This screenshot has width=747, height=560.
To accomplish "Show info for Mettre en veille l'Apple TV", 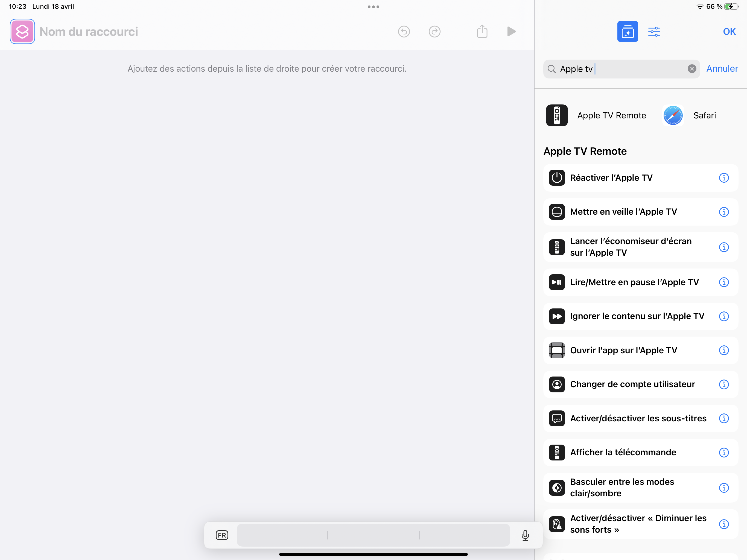I will coord(723,212).
